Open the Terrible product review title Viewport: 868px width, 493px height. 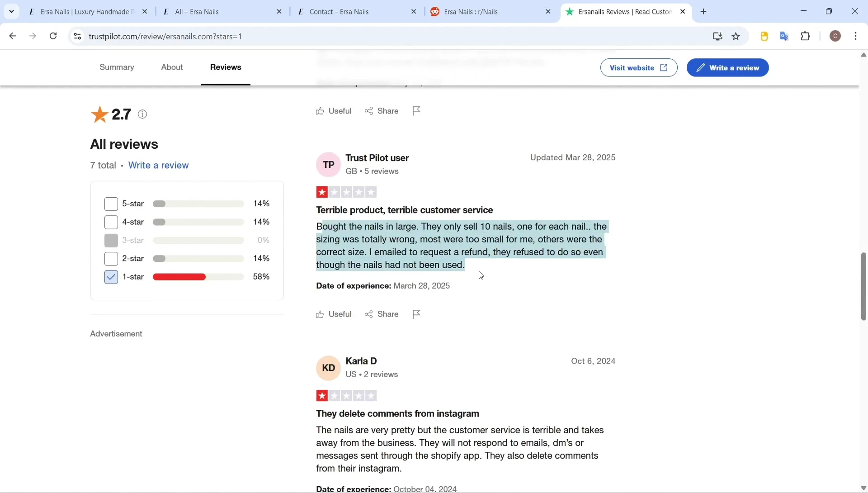pos(405,210)
